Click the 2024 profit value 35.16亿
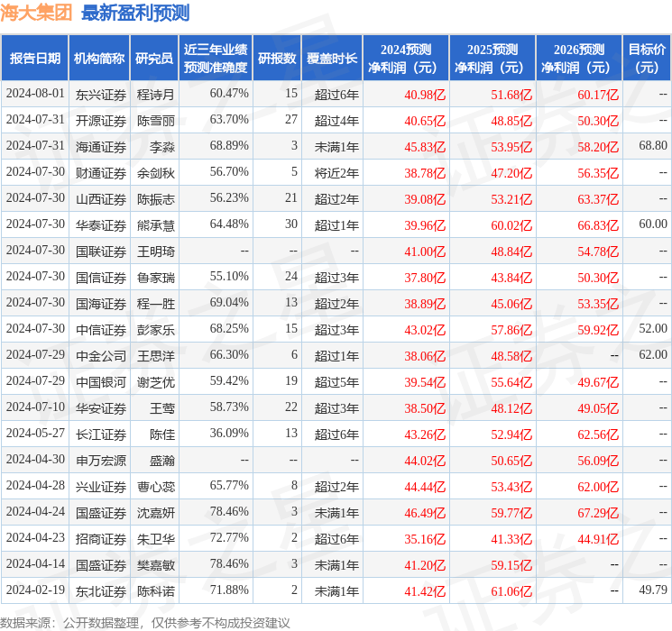The height and width of the screenshot is (631, 672). 425,539
